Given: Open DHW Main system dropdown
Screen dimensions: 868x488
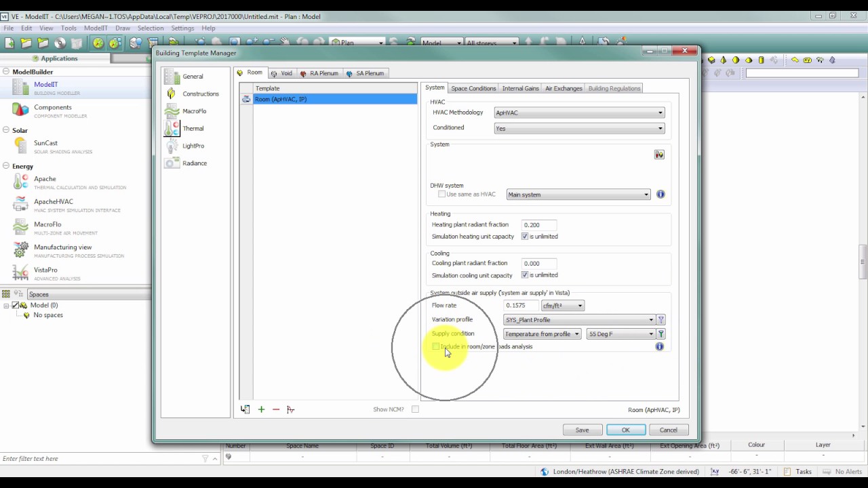Looking at the screenshot, I should click(578, 195).
